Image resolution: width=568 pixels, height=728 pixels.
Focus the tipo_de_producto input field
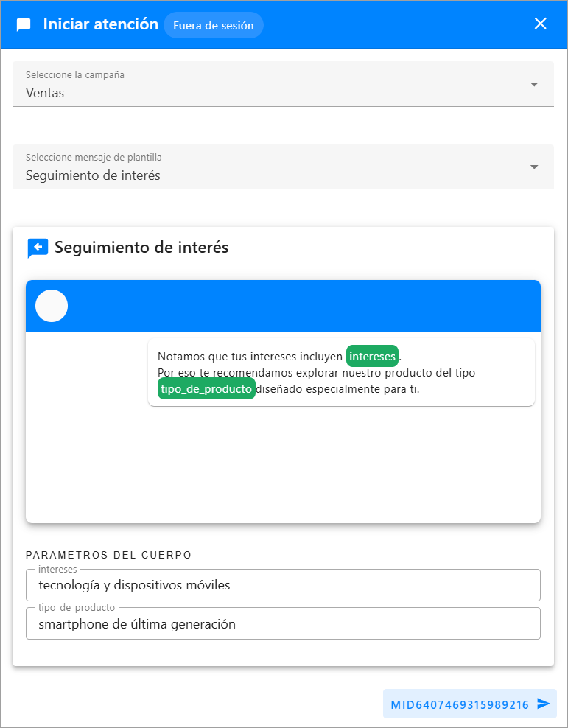[x=283, y=624]
